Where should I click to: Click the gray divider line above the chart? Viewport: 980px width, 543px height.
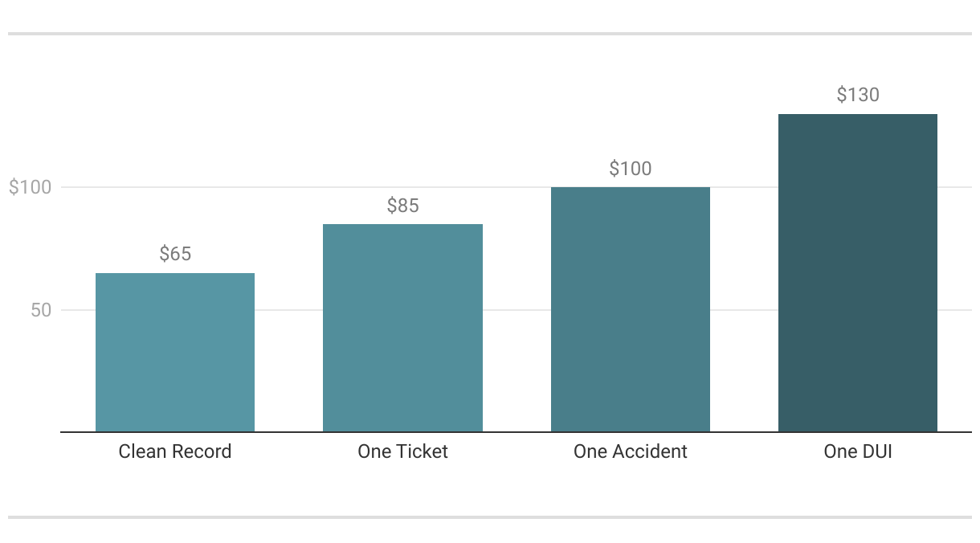(490, 34)
